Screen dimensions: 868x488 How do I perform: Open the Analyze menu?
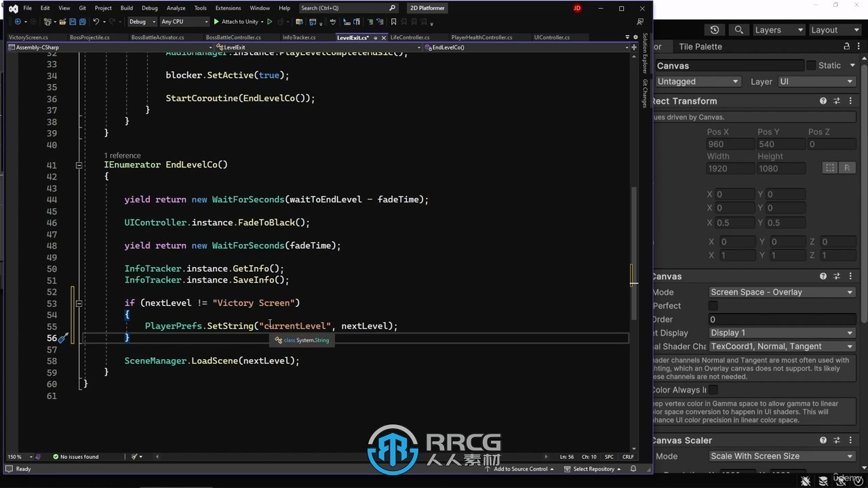(x=176, y=8)
